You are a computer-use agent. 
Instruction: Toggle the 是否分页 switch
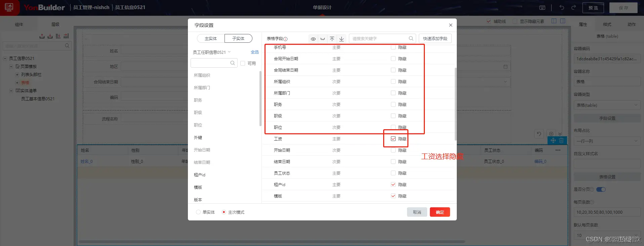[x=601, y=189]
